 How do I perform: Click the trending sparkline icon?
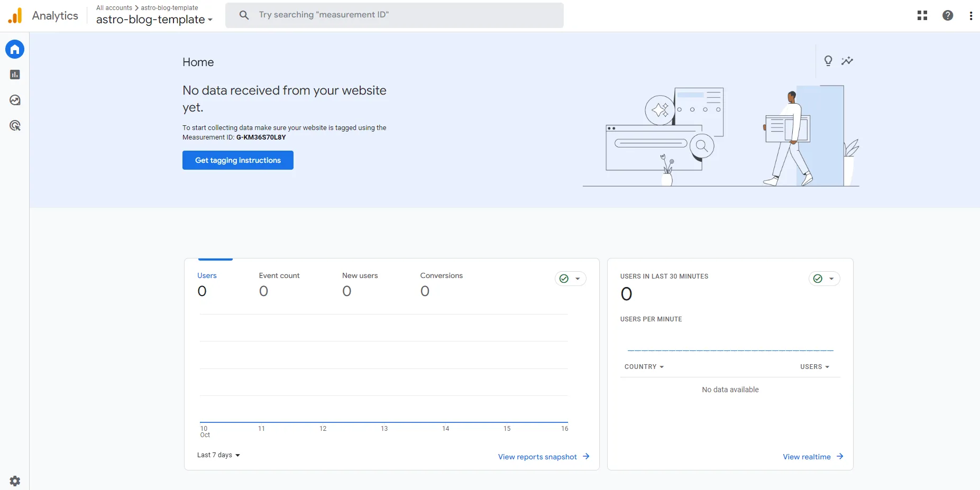coord(847,61)
